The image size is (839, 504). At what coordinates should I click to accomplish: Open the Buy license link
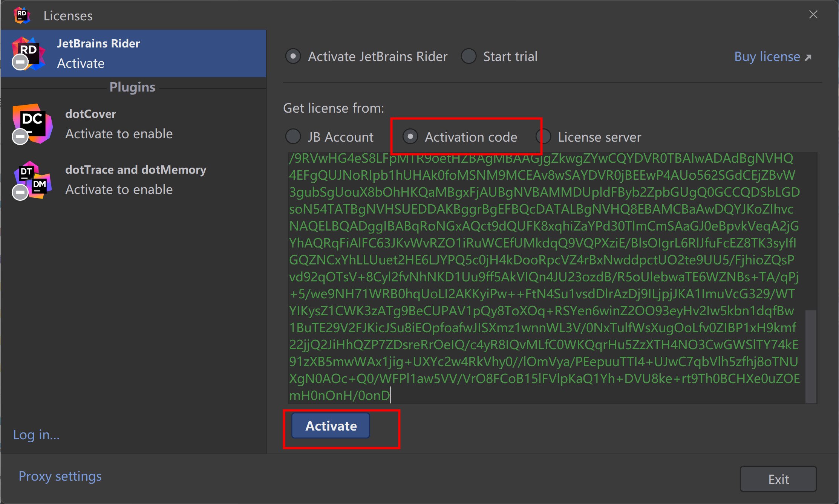pyautogui.click(x=772, y=57)
